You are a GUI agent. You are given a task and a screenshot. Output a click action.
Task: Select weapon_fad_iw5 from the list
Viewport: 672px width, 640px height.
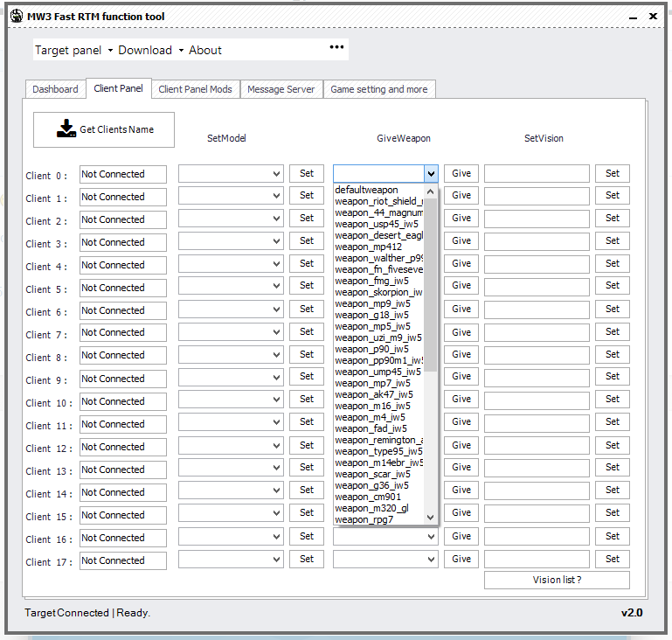379,428
